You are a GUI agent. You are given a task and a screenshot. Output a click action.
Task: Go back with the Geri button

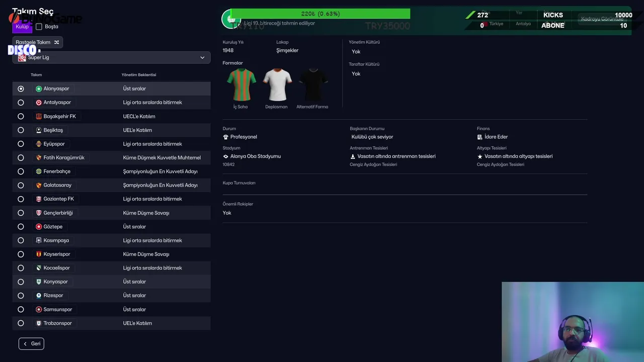tap(31, 344)
